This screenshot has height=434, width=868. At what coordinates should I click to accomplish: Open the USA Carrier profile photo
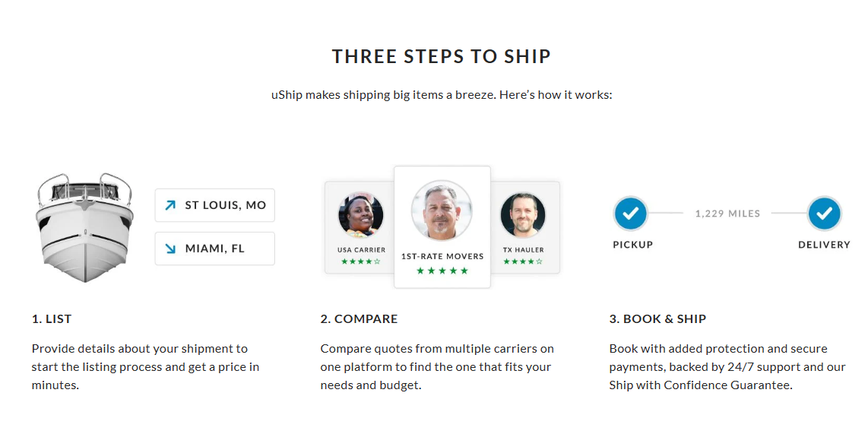(361, 215)
